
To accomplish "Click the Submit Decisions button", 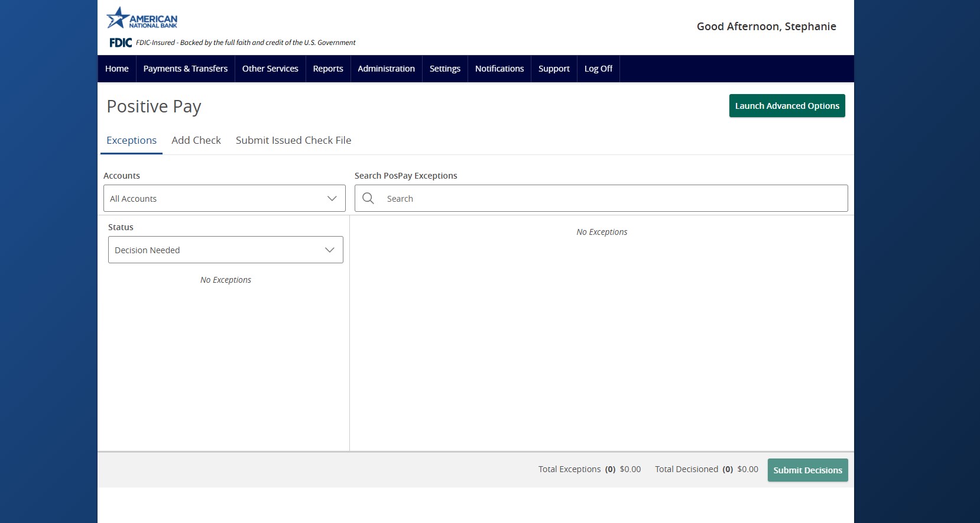I will 807,470.
